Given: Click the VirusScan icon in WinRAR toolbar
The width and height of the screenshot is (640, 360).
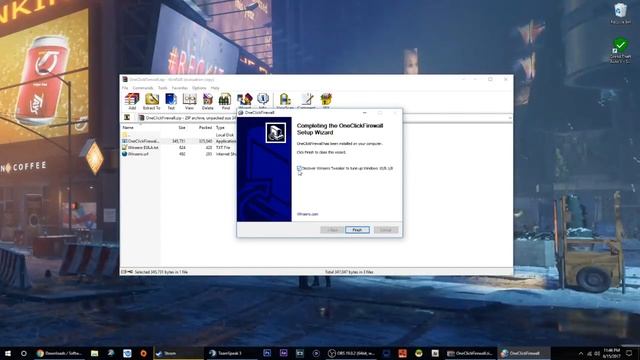Looking at the screenshot, I should (285, 100).
